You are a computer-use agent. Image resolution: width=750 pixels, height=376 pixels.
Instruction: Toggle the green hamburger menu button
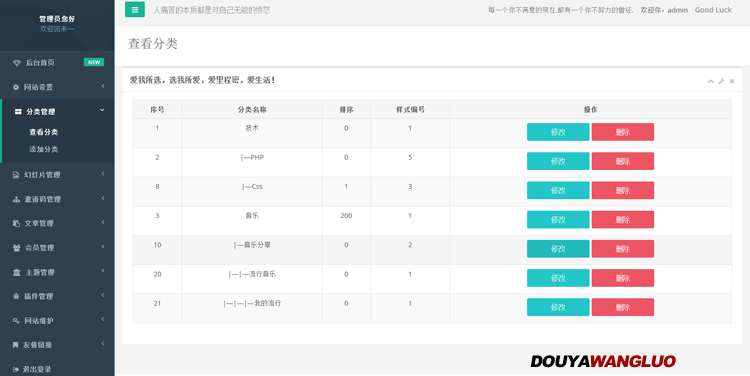tap(135, 9)
